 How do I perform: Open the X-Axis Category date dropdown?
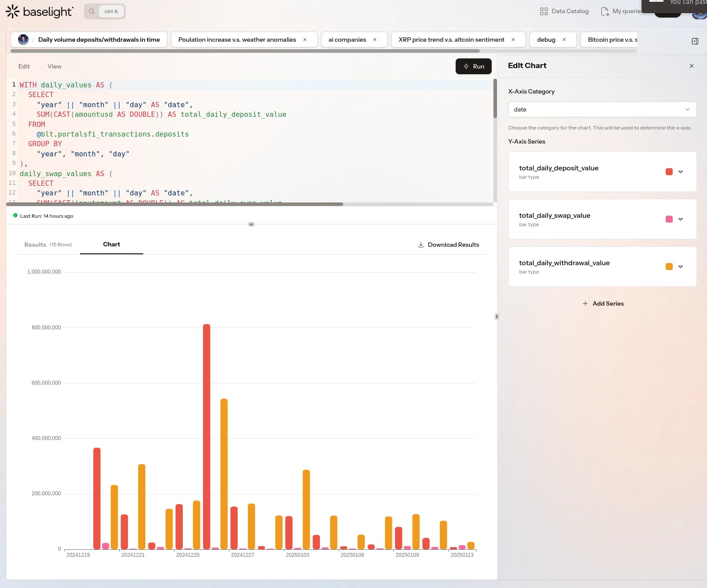(602, 109)
